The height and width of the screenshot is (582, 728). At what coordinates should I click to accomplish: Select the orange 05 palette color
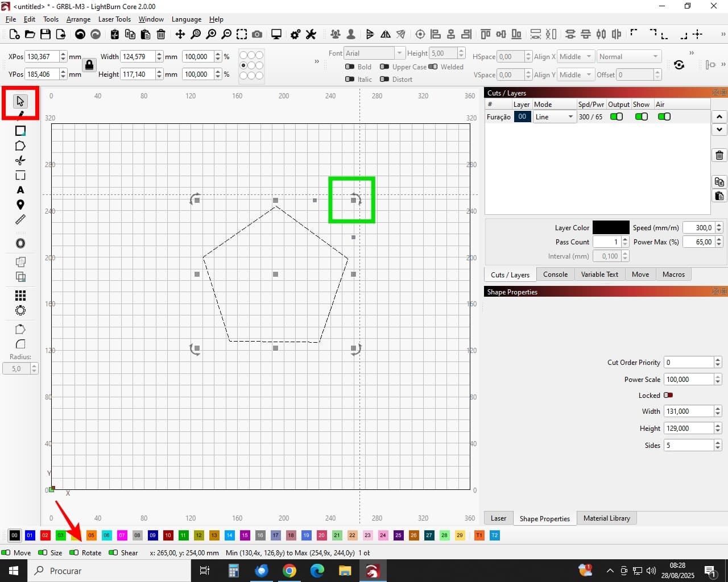click(x=91, y=535)
